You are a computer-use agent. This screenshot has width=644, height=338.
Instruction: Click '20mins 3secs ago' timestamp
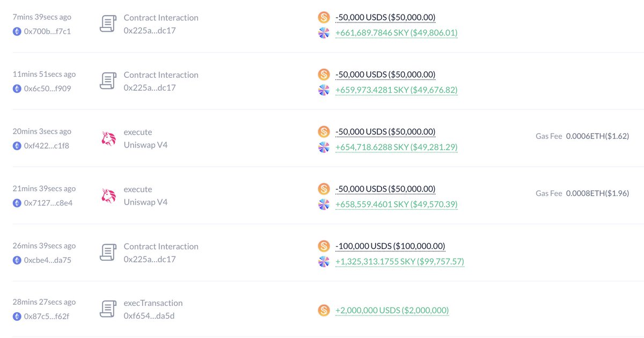(42, 131)
